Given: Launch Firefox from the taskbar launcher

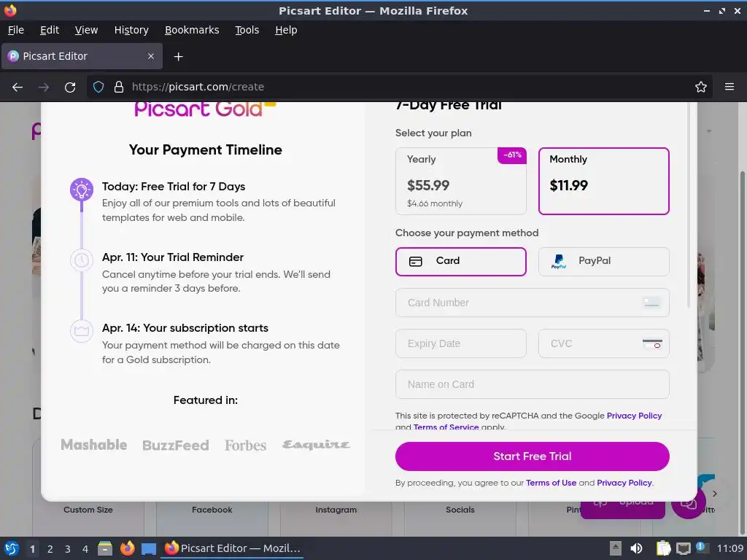Looking at the screenshot, I should pyautogui.click(x=127, y=548).
